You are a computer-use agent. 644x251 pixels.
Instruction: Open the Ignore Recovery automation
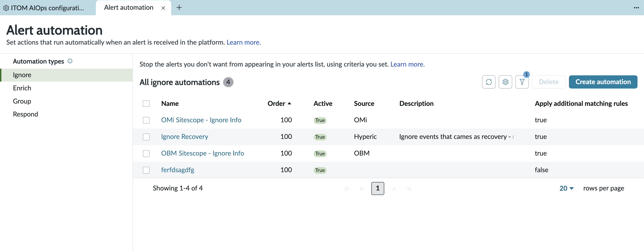(x=185, y=137)
